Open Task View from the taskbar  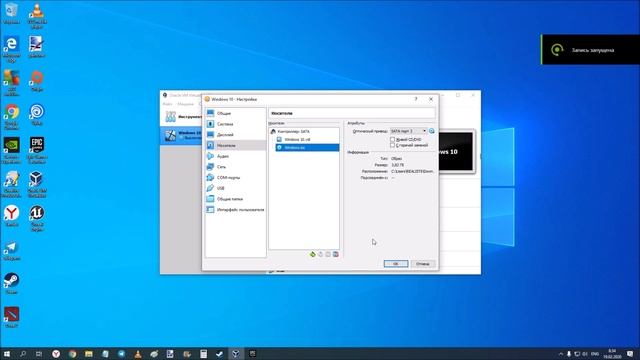39,354
